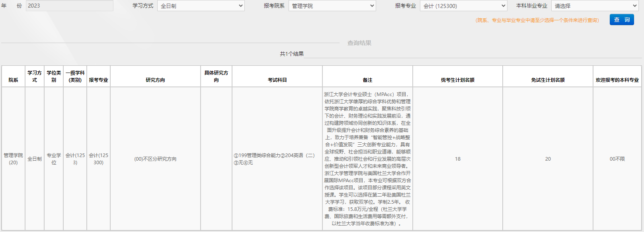Open the 报考专业 dropdown showing 会计 (125300)
The width and height of the screenshot is (644, 232).
(463, 6)
